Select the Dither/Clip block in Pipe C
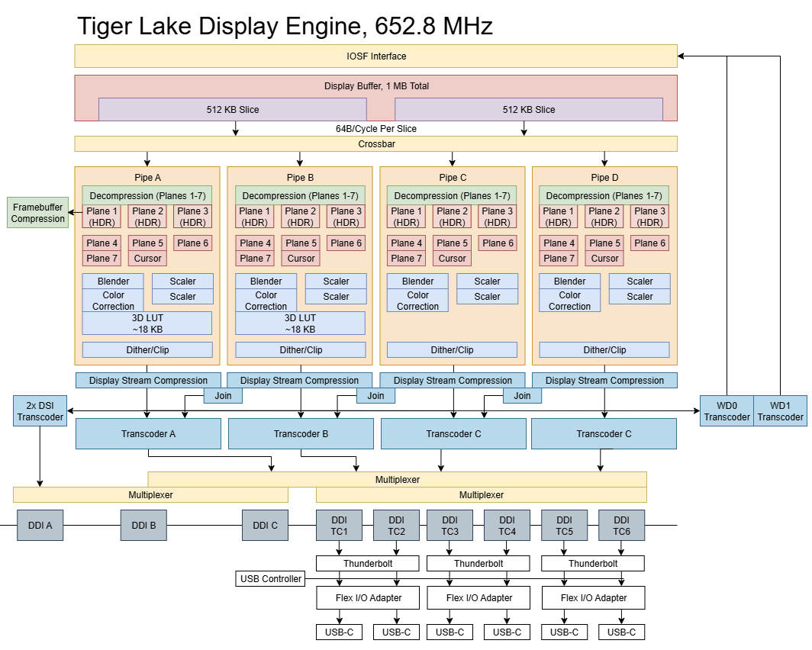The width and height of the screenshot is (812, 650). pyautogui.click(x=452, y=350)
